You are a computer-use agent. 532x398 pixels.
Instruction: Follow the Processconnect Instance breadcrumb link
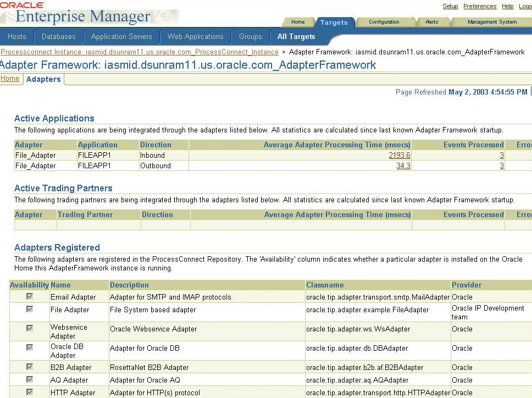click(x=140, y=52)
